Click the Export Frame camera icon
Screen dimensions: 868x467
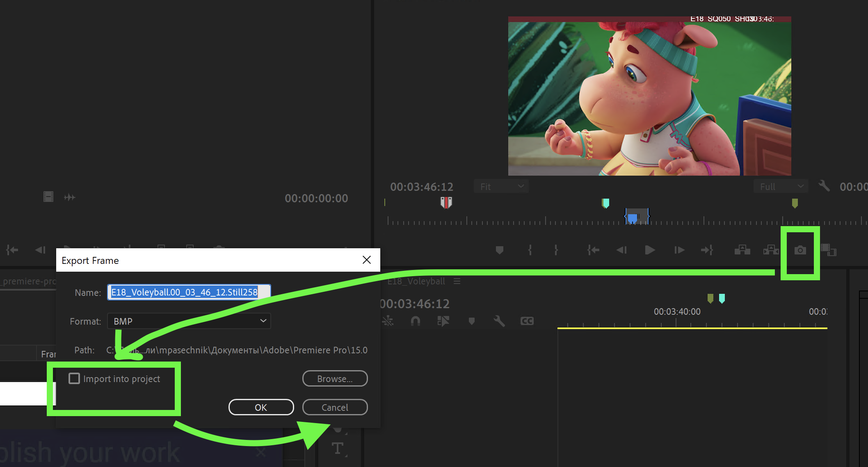coord(800,250)
